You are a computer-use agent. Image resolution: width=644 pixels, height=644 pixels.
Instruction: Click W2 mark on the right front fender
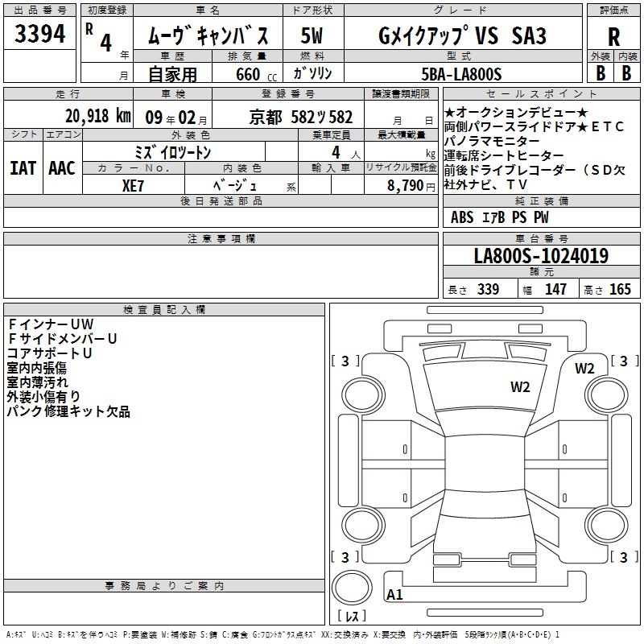(584, 369)
